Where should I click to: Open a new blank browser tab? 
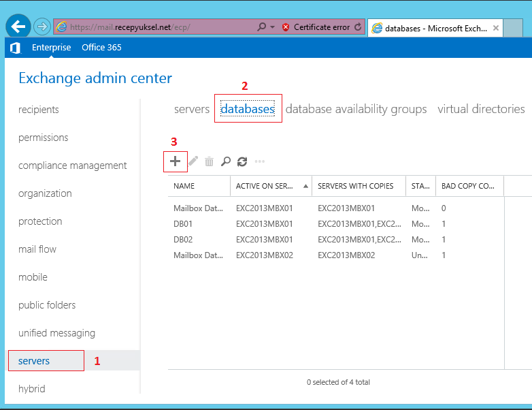pos(513,28)
